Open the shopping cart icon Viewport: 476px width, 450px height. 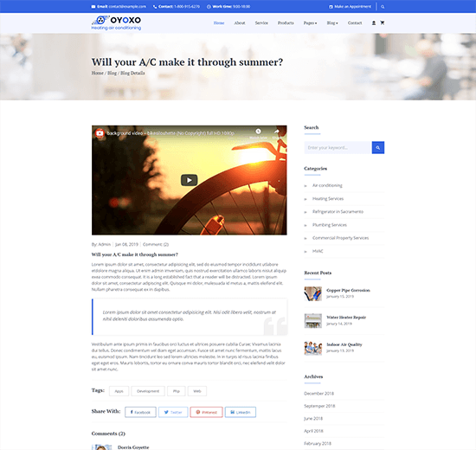tap(383, 22)
